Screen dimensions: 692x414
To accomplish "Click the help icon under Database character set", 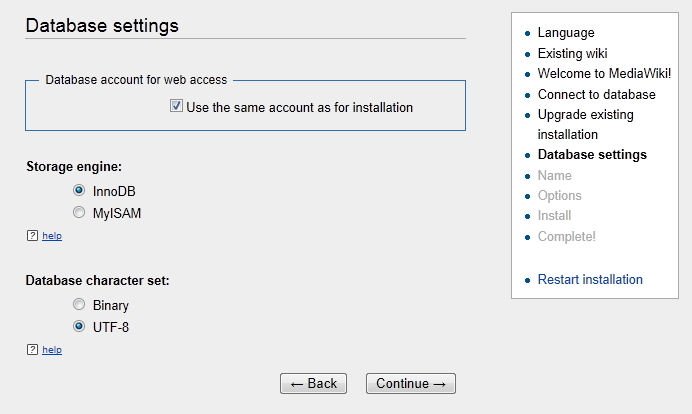I will coord(33,350).
